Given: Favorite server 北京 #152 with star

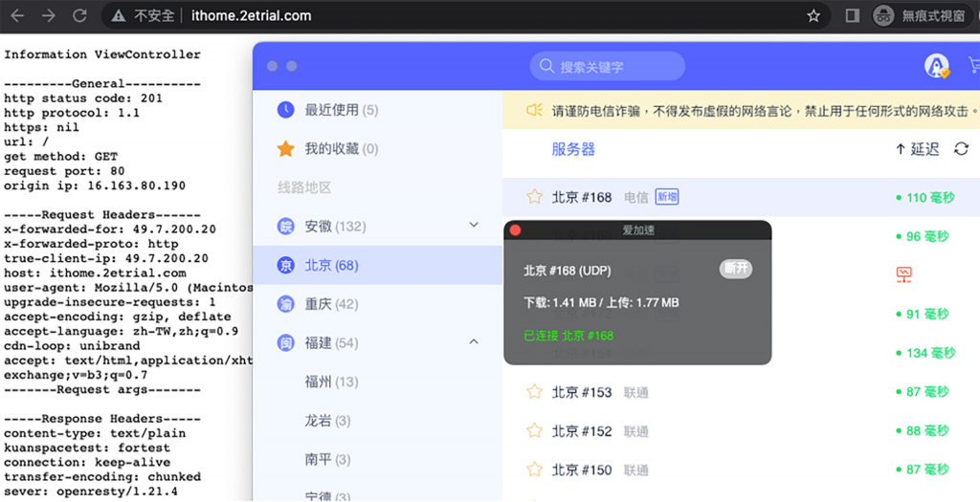Looking at the screenshot, I should 534,431.
